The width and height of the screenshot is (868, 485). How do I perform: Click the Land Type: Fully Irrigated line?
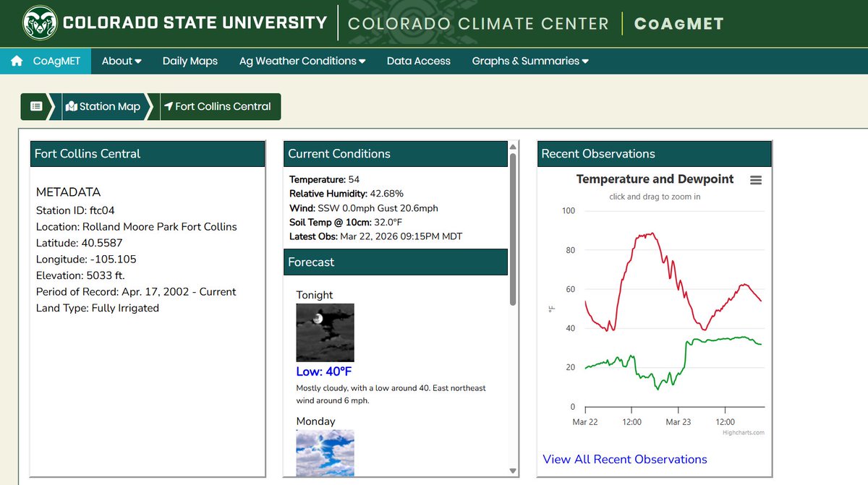pos(98,308)
